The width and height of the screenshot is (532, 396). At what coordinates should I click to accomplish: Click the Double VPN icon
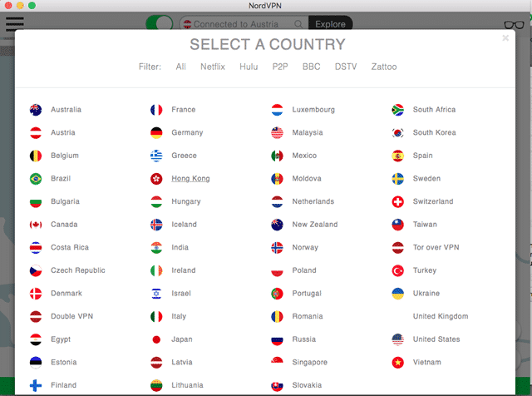[36, 316]
